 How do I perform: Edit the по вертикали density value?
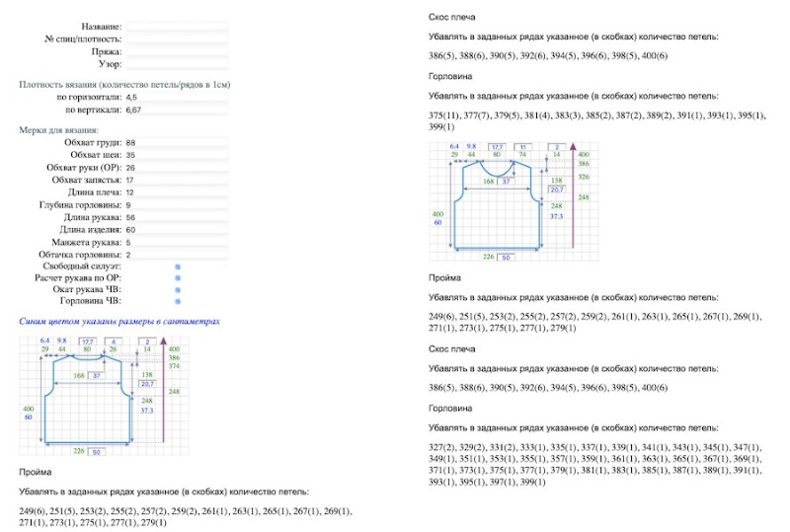point(177,111)
